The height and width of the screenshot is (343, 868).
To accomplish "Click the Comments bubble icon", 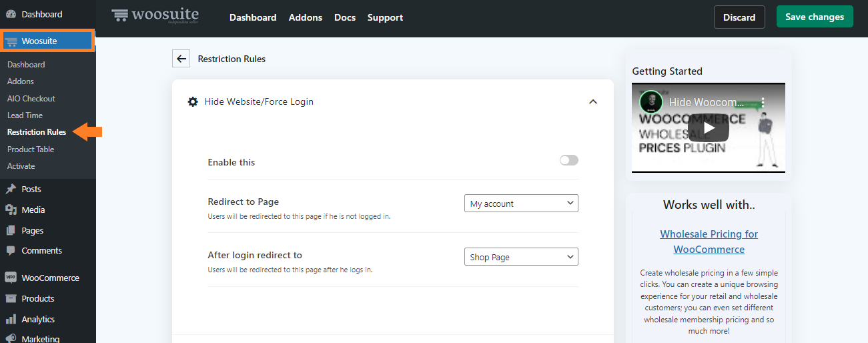I will tap(11, 251).
